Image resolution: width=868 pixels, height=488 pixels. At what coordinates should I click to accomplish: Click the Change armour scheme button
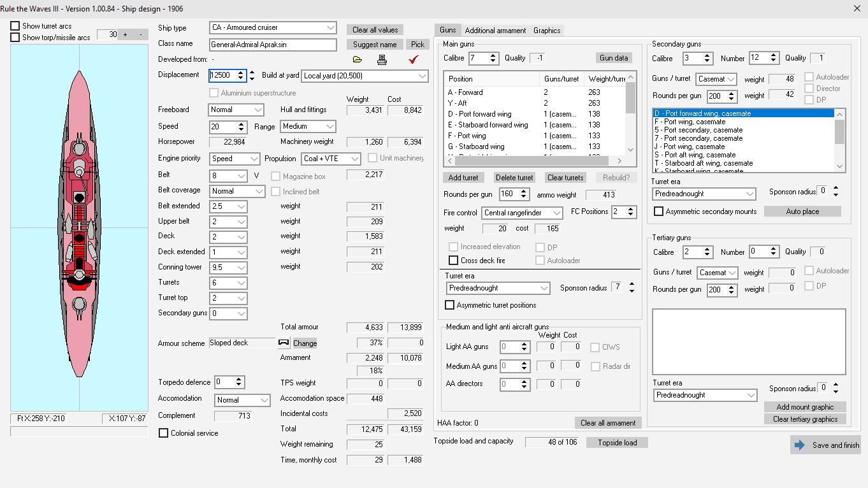305,343
